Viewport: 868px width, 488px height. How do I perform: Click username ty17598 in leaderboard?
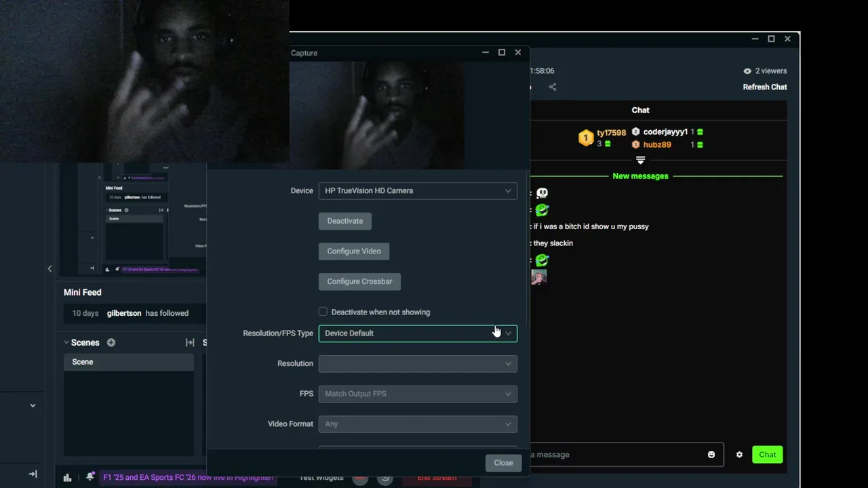point(611,133)
